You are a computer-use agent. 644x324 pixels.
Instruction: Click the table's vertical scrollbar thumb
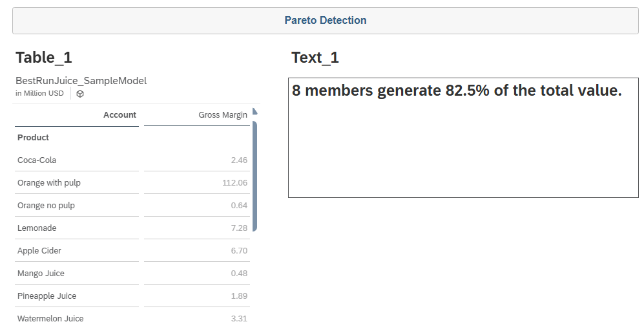[x=254, y=175]
